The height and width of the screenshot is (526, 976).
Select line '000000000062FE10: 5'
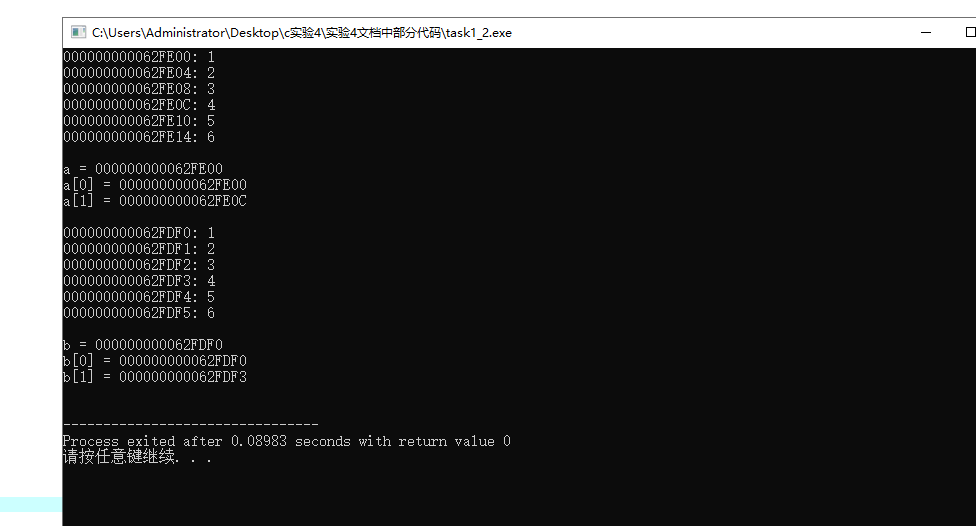[x=139, y=121]
